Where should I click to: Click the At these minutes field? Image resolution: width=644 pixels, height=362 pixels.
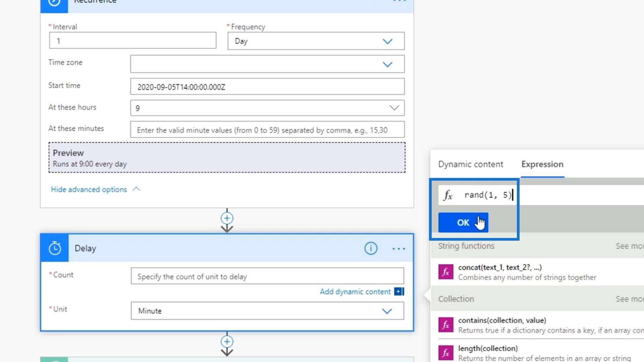coord(267,130)
